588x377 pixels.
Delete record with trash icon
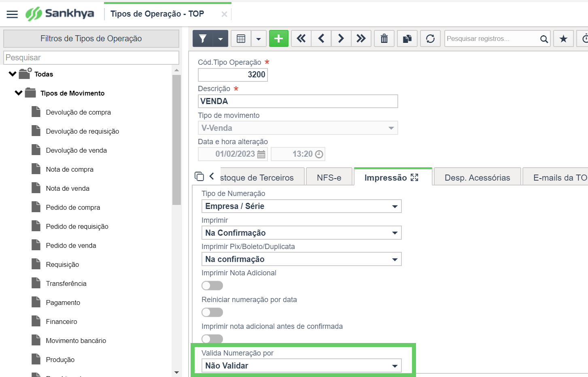pos(384,38)
